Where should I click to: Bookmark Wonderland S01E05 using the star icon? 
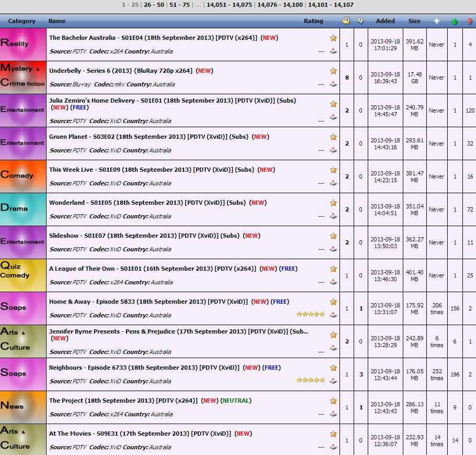pyautogui.click(x=333, y=203)
